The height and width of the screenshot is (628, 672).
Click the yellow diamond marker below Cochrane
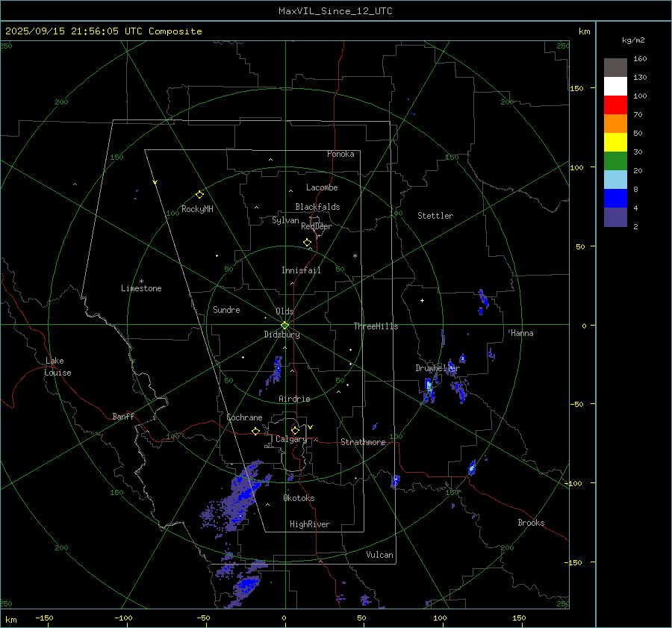[255, 432]
